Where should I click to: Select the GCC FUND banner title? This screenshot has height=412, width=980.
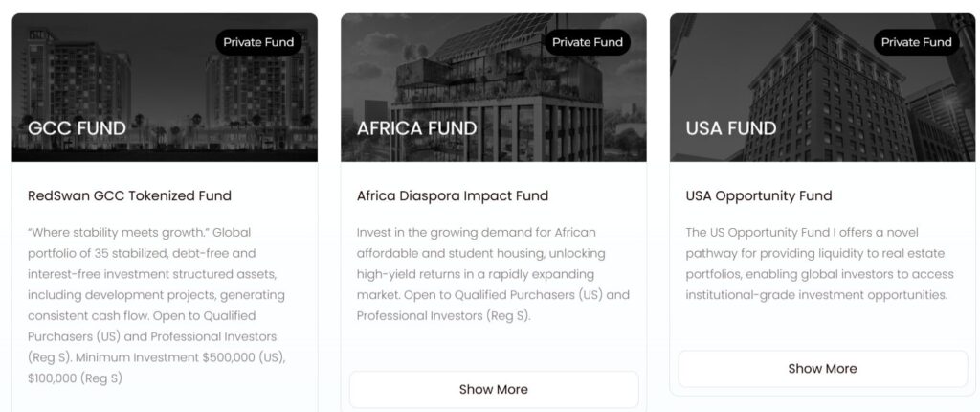click(x=78, y=128)
